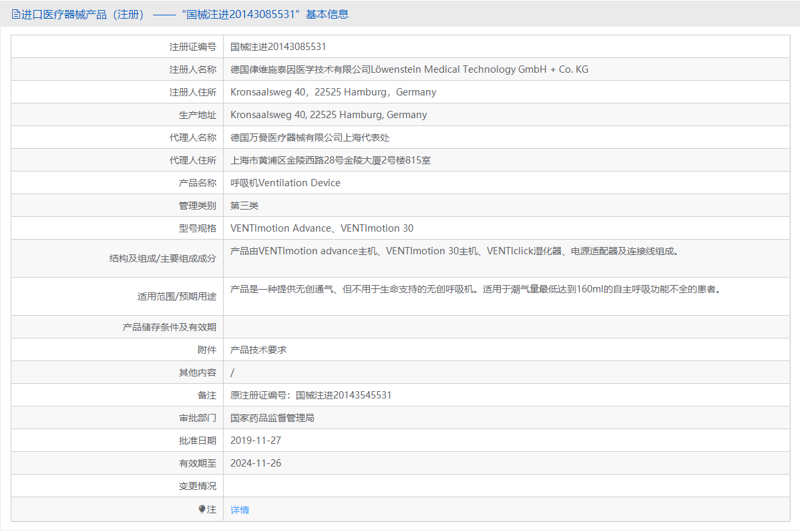The width and height of the screenshot is (800, 532).
Task: Click the 生产地址 label
Action: [198, 115]
